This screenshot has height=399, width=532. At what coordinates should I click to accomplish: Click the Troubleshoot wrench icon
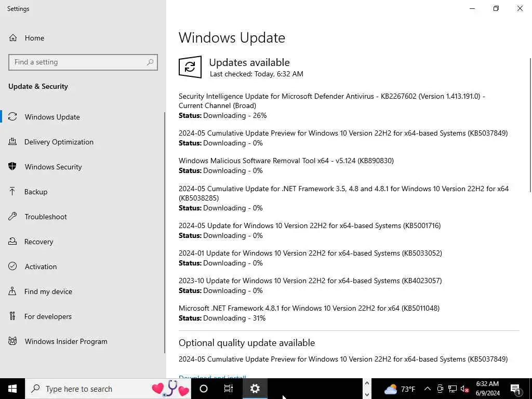(12, 217)
